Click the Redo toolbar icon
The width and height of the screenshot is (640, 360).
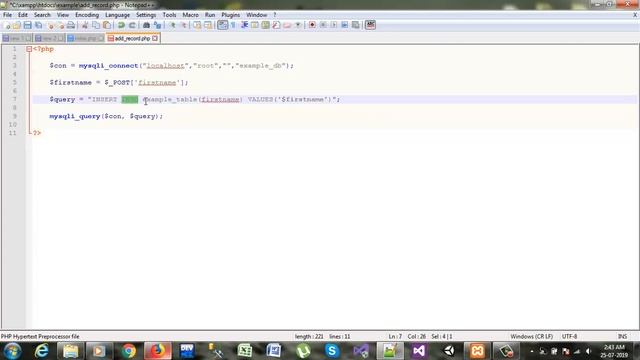132,25
